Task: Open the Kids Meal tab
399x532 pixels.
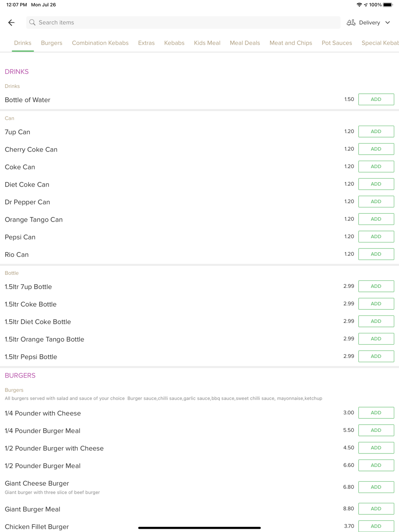Action: tap(207, 43)
